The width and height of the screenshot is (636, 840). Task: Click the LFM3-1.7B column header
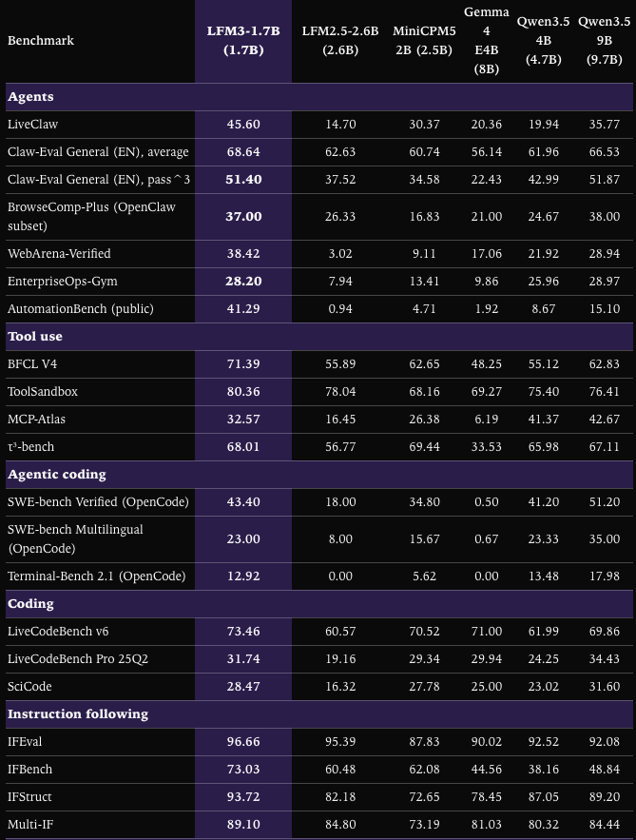point(243,40)
